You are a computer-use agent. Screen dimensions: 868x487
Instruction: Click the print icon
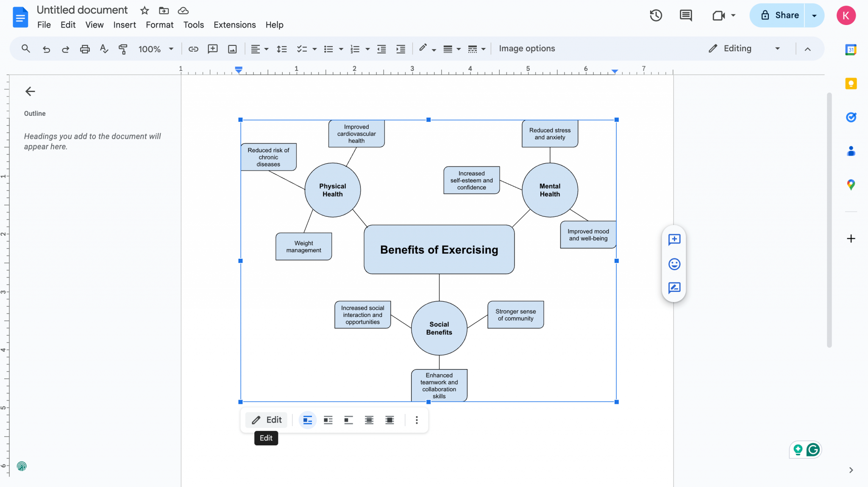pyautogui.click(x=85, y=49)
